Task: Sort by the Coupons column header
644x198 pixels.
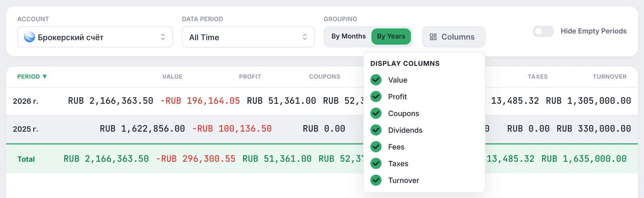Action: click(x=324, y=77)
